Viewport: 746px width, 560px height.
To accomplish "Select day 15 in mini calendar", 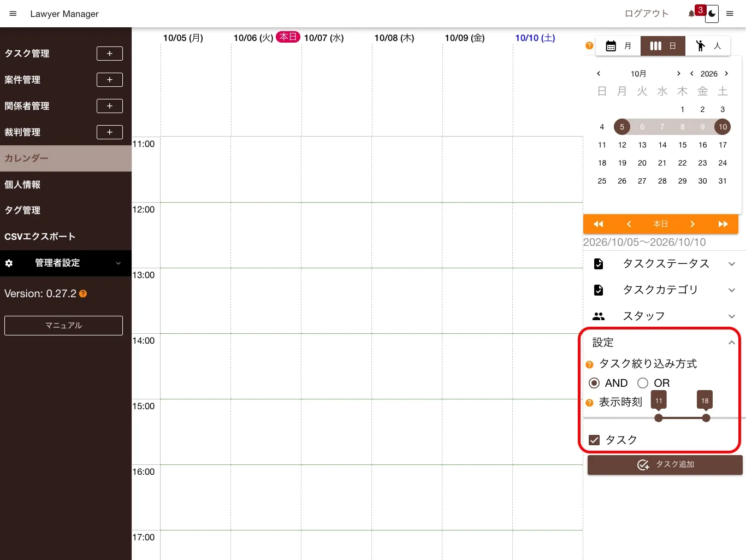I will tap(683, 145).
